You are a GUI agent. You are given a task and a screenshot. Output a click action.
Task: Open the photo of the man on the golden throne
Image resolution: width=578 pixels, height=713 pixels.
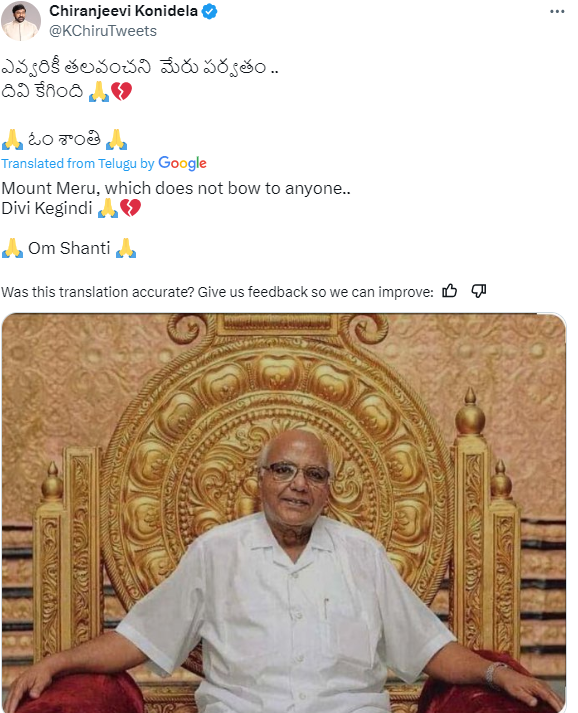tap(284, 513)
